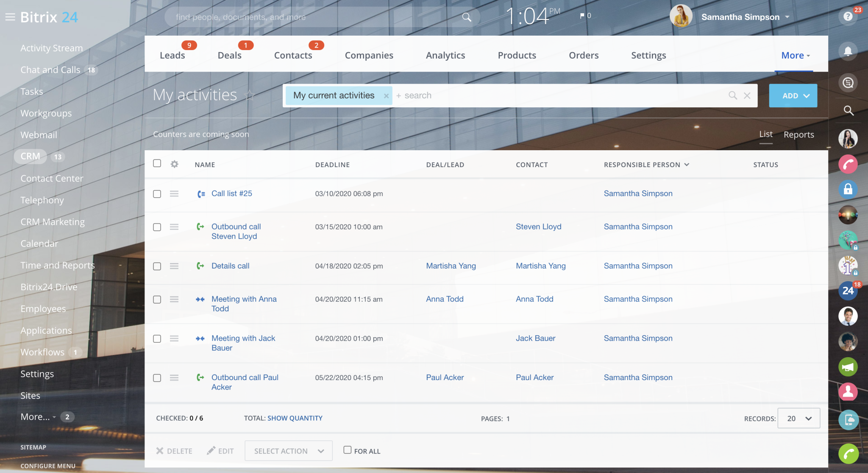
Task: Click the grid settings gear icon
Action: coord(174,164)
